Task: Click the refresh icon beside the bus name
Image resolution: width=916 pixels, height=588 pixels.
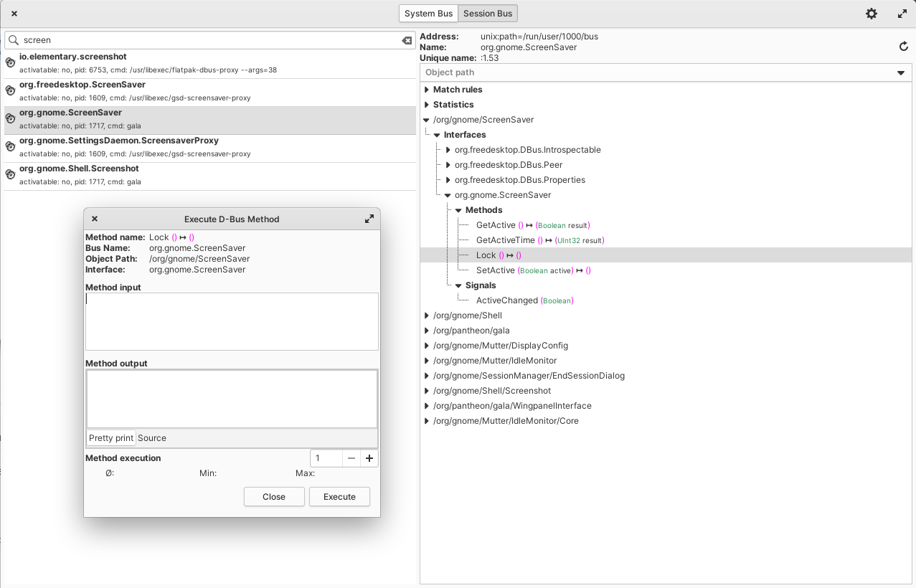Action: (904, 47)
